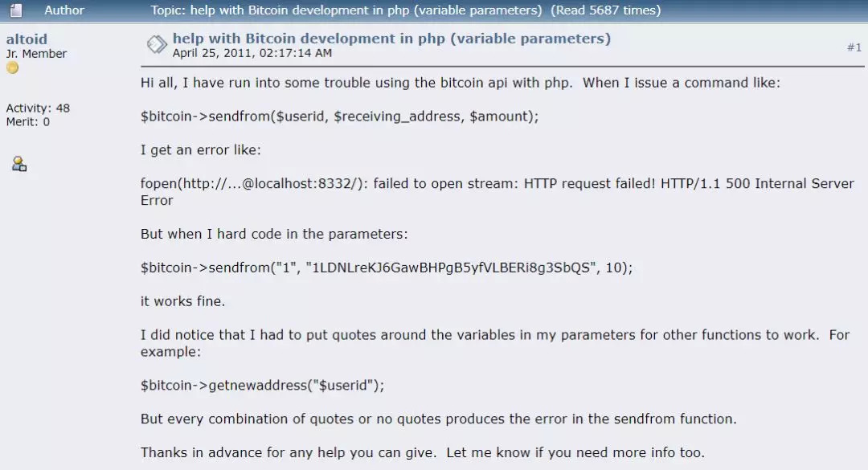Click the Topic title in header bar
The height and width of the screenshot is (470, 868).
[346, 10]
